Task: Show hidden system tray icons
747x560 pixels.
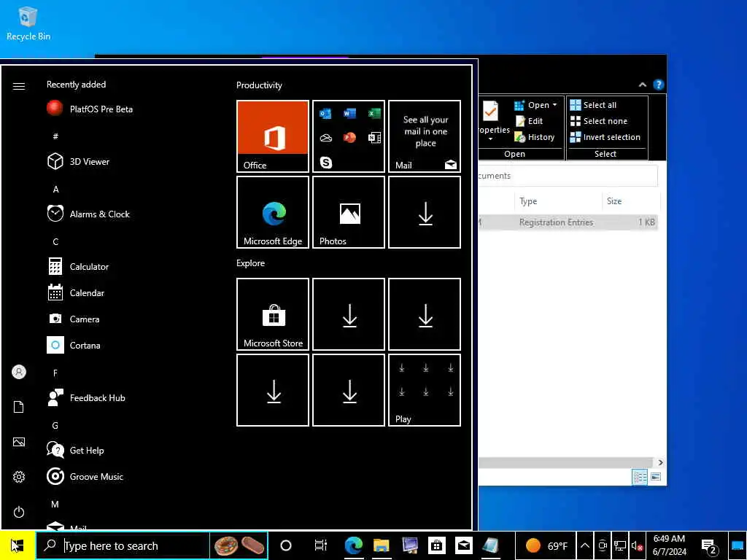Action: pyautogui.click(x=585, y=545)
